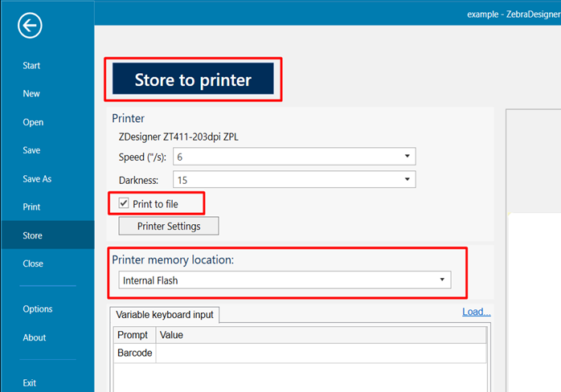Viewport: 561px width, 392px height.
Task: Open the Start menu item
Action: tap(31, 66)
